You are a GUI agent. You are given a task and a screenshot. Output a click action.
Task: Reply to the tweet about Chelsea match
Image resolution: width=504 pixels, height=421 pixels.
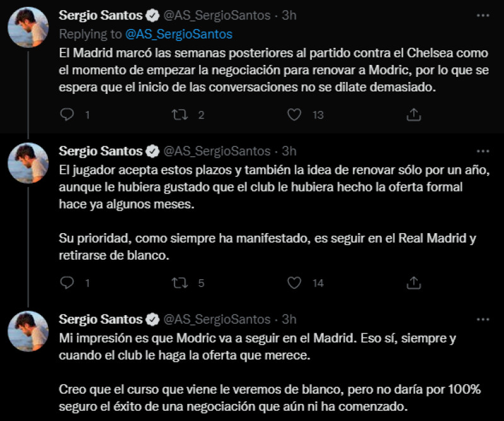point(67,114)
